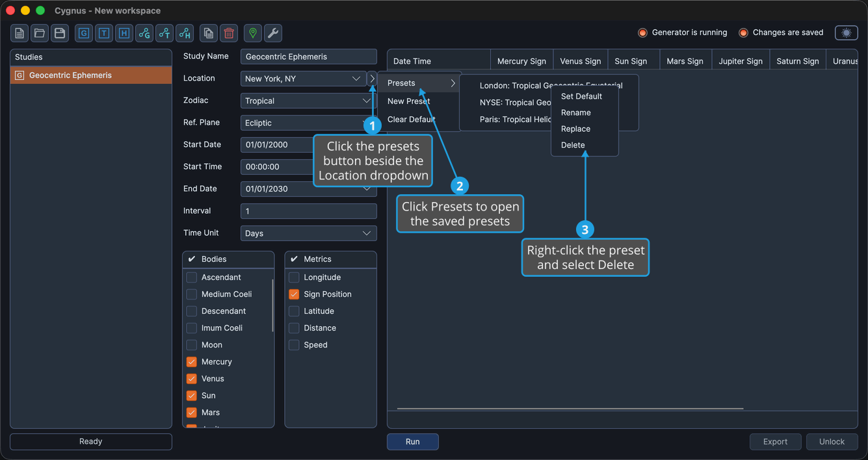Image resolution: width=868 pixels, height=460 pixels.
Task: Toggle light/dark theme with the sun icon
Action: coord(847,32)
